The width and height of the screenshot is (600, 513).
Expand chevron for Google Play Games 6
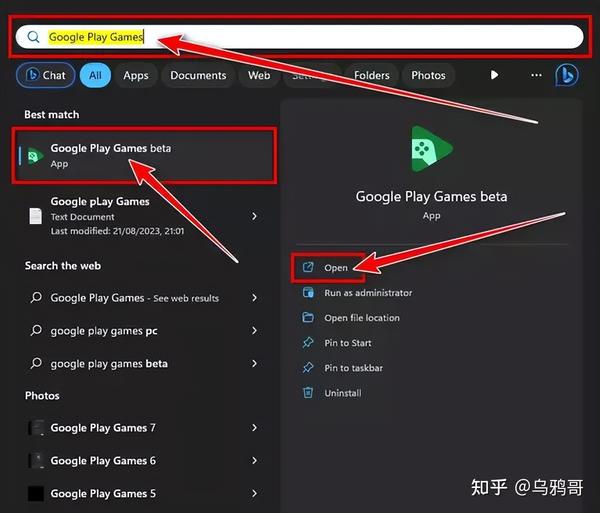click(254, 461)
